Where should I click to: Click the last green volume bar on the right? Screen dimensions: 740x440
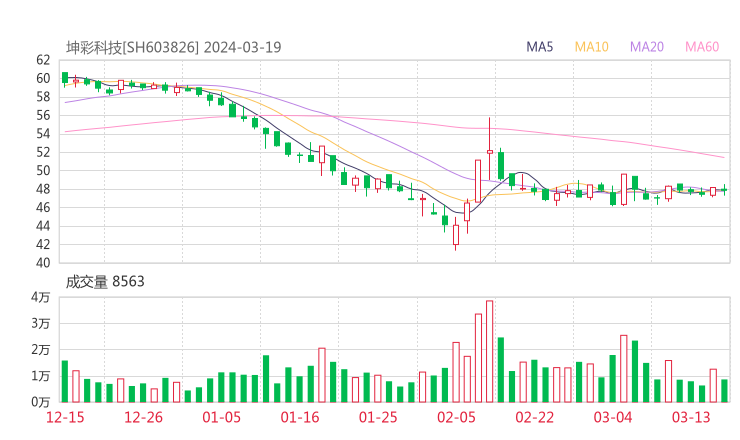pos(724,391)
